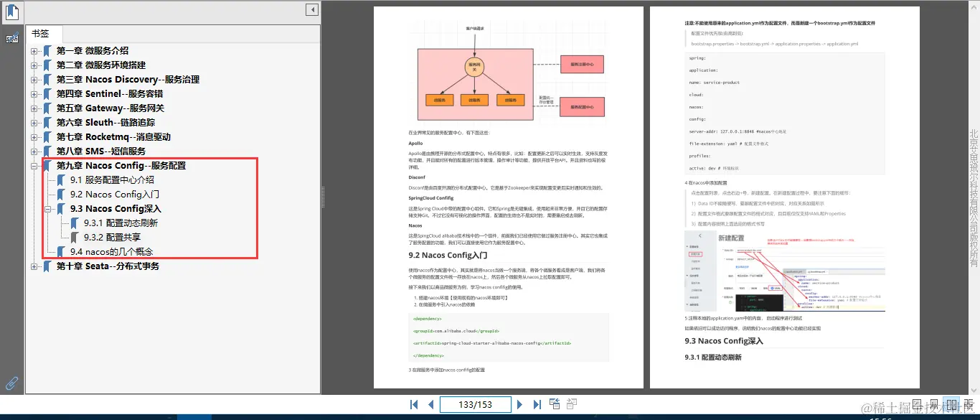This screenshot has width=980, height=420.
Task: Click the previous page arrow
Action: pyautogui.click(x=430, y=404)
